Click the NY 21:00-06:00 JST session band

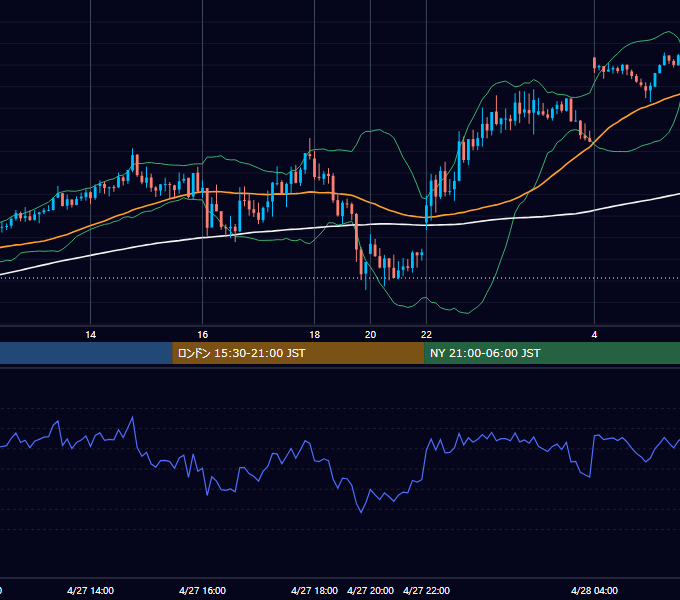coord(552,353)
